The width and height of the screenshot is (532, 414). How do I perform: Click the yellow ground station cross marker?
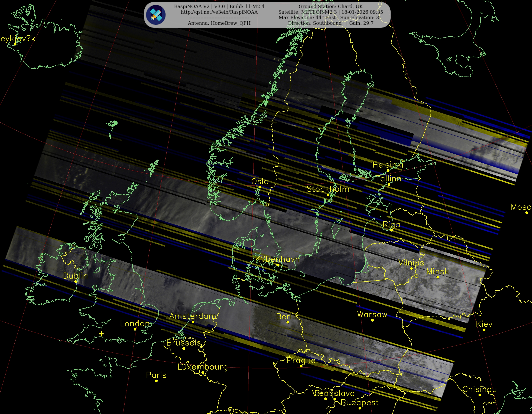tap(101, 334)
